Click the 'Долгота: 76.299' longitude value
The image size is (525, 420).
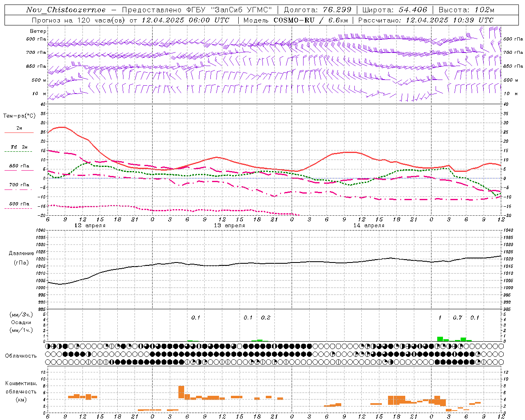click(317, 10)
